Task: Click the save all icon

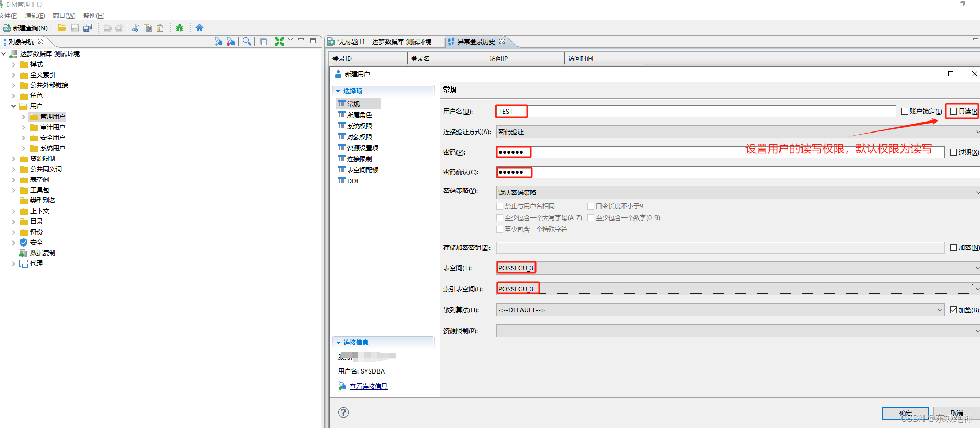Action: pyautogui.click(x=87, y=28)
